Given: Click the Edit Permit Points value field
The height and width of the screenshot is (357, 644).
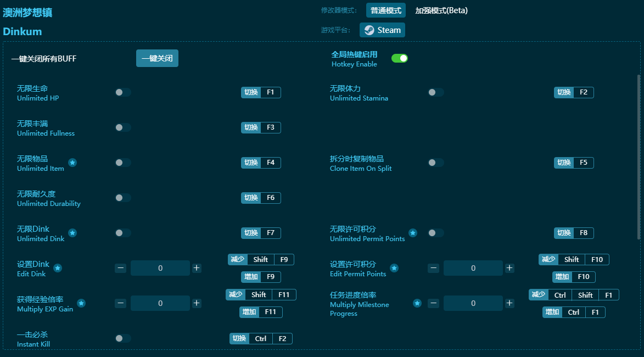Looking at the screenshot, I should click(x=473, y=268).
